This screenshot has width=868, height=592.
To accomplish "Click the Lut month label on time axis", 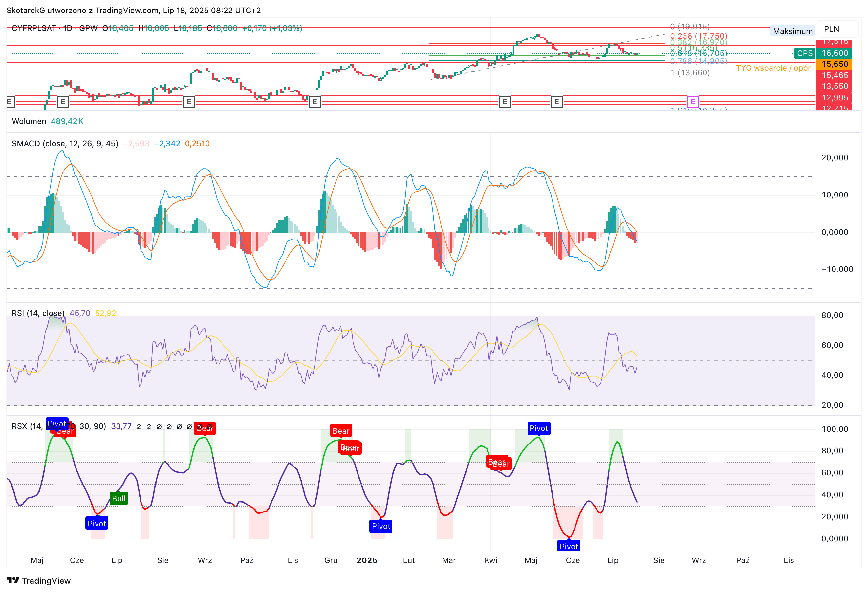I will 409,560.
